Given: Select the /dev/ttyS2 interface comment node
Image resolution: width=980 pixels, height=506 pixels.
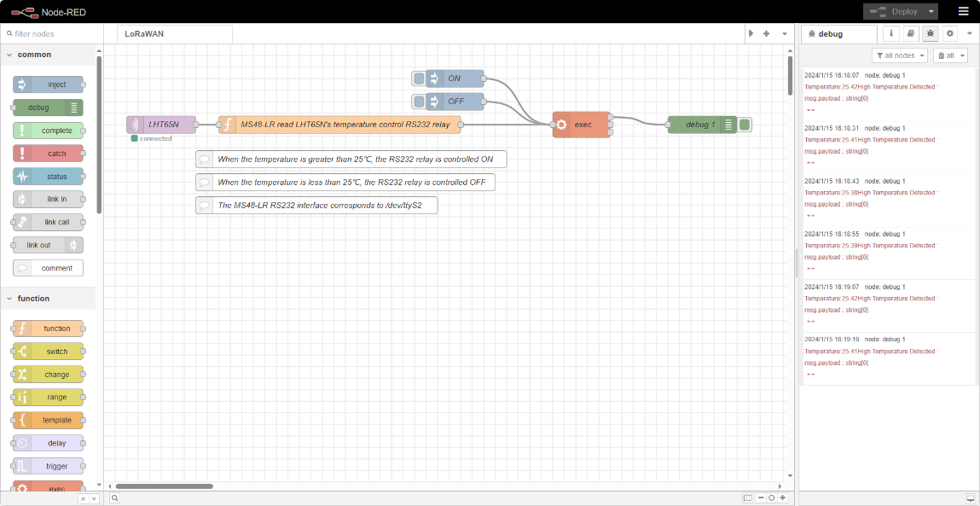Looking at the screenshot, I should (317, 205).
